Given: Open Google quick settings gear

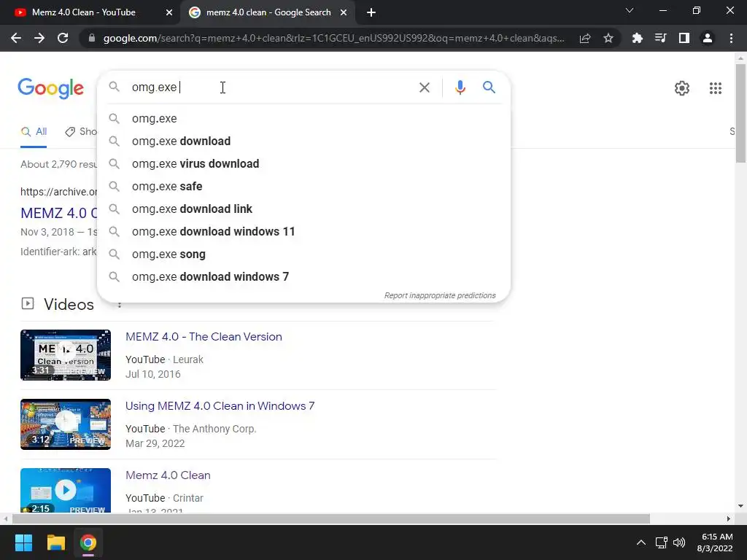Looking at the screenshot, I should 682,88.
